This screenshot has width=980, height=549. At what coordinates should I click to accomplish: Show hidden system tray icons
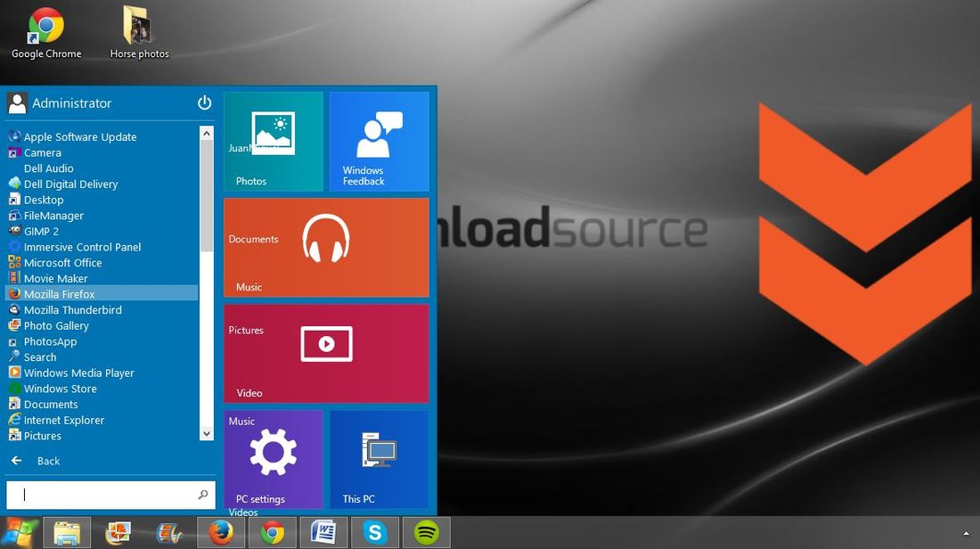click(967, 533)
